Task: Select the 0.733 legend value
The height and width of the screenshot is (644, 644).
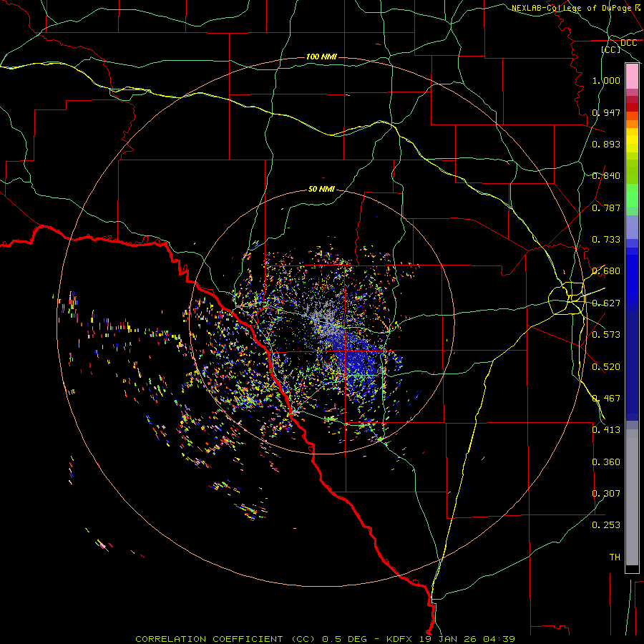Action: [606, 240]
